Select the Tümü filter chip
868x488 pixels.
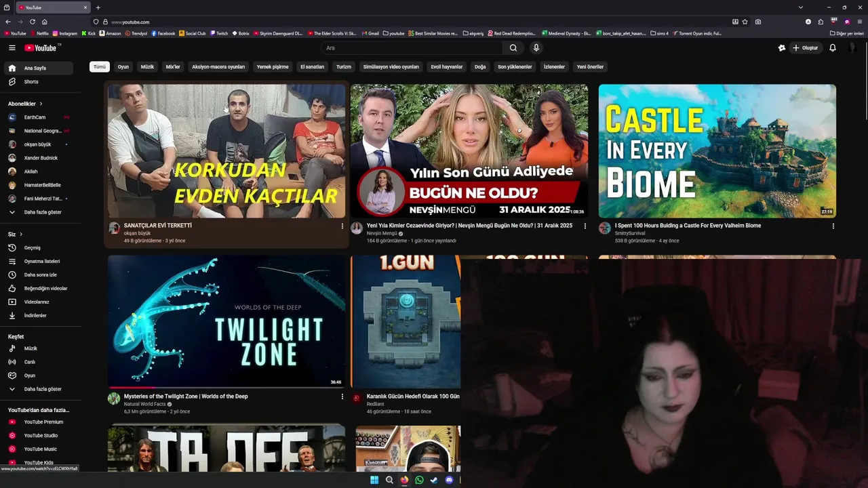tap(100, 66)
